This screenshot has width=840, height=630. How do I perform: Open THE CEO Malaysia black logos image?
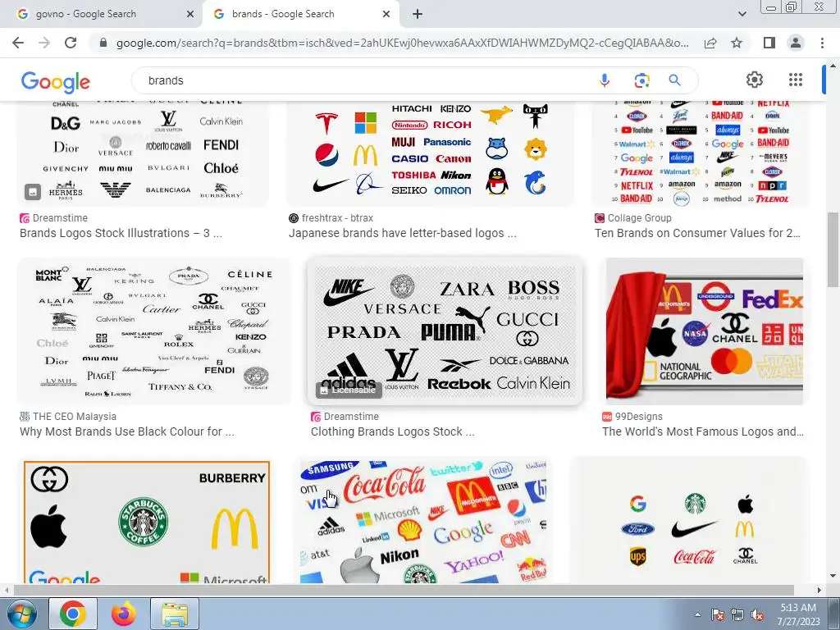[x=153, y=331]
